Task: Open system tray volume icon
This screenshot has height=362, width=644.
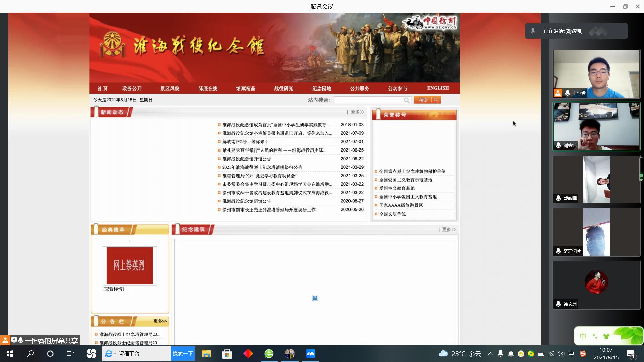Action: (561, 354)
